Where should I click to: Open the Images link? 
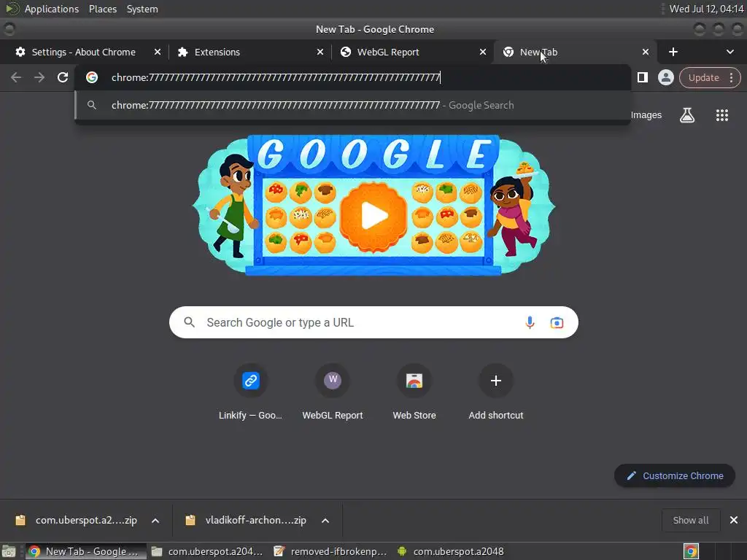[x=646, y=114]
